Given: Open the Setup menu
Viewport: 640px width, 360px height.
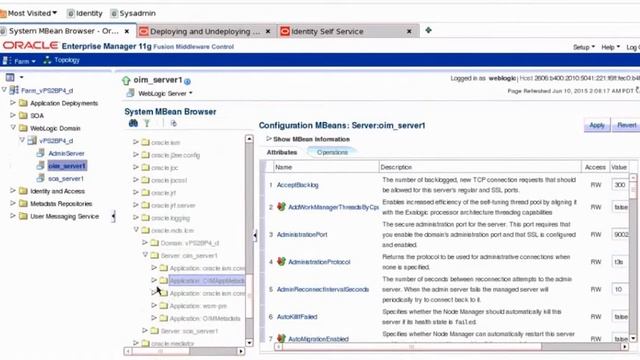Looking at the screenshot, I should click(584, 47).
